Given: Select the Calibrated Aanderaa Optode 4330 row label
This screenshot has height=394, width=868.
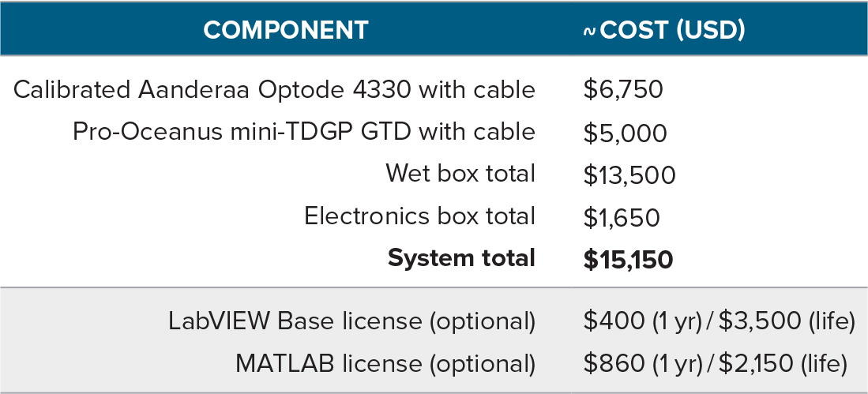Looking at the screenshot, I should 275,90.
